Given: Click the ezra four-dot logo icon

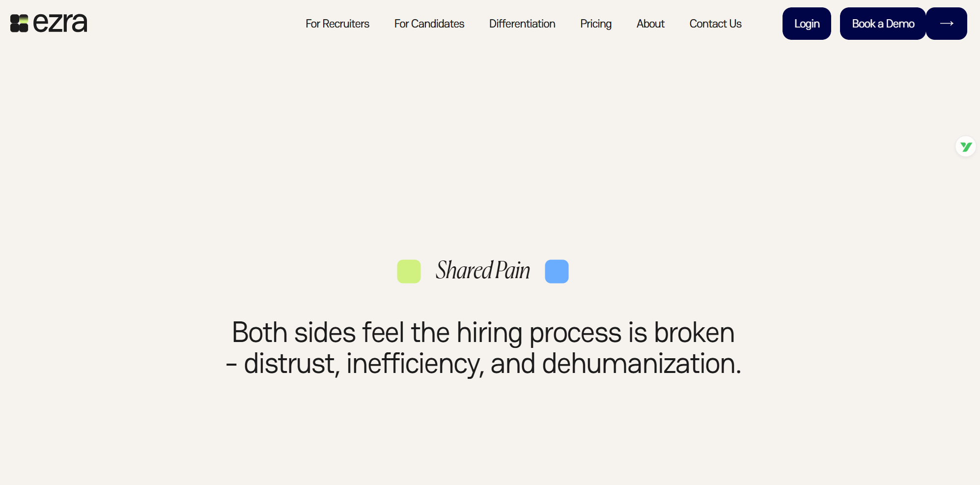Looking at the screenshot, I should coord(19,24).
